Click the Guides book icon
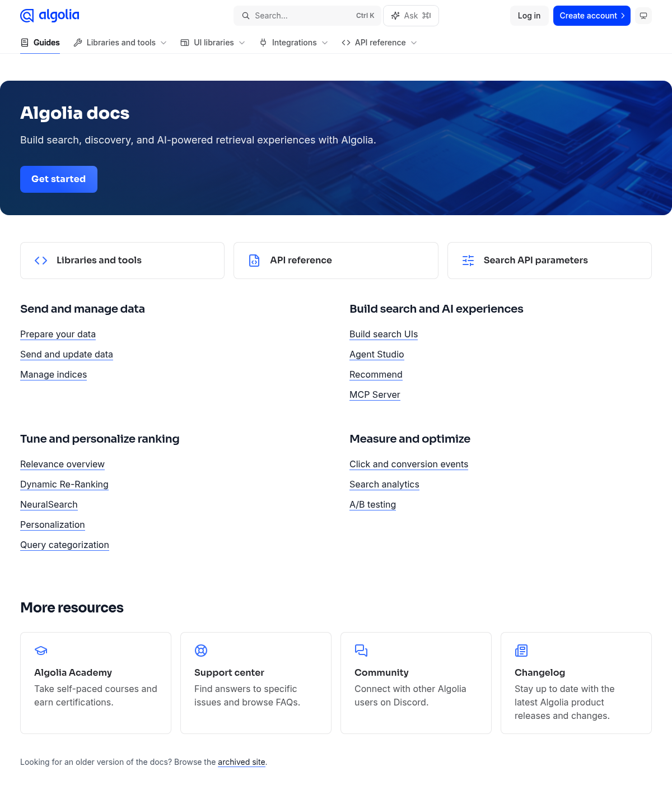Image resolution: width=672 pixels, height=808 pixels. (x=25, y=43)
